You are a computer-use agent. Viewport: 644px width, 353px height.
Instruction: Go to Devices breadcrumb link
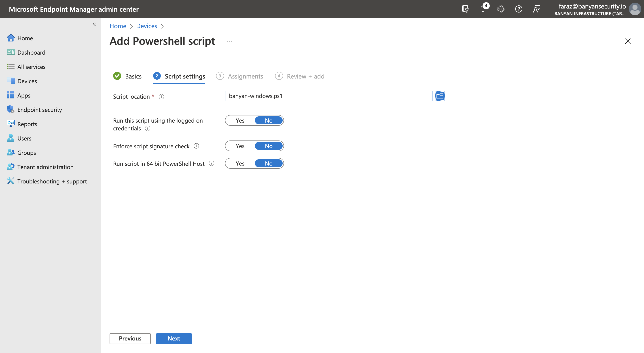[146, 26]
